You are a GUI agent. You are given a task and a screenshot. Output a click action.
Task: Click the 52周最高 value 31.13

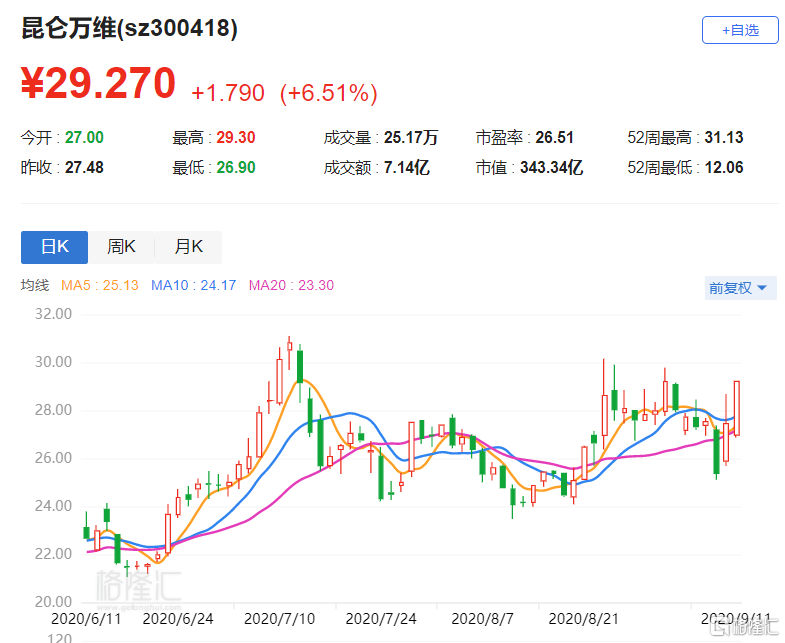tap(724, 137)
